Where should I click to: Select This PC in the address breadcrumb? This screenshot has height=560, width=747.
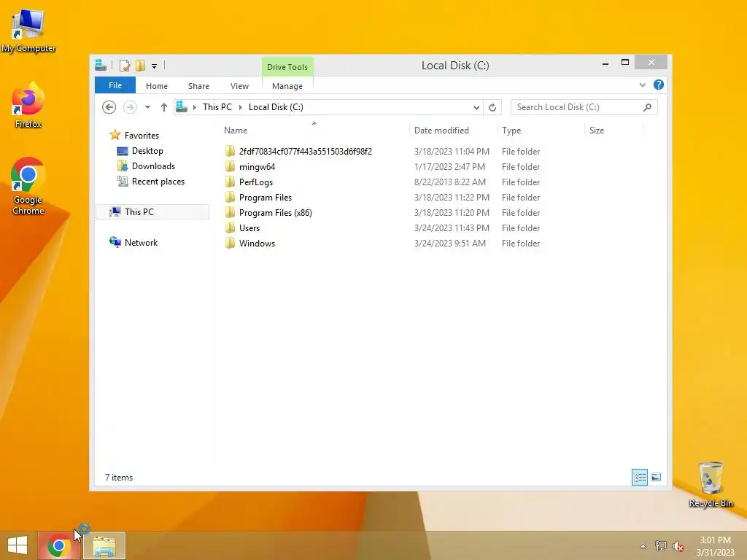coord(217,107)
